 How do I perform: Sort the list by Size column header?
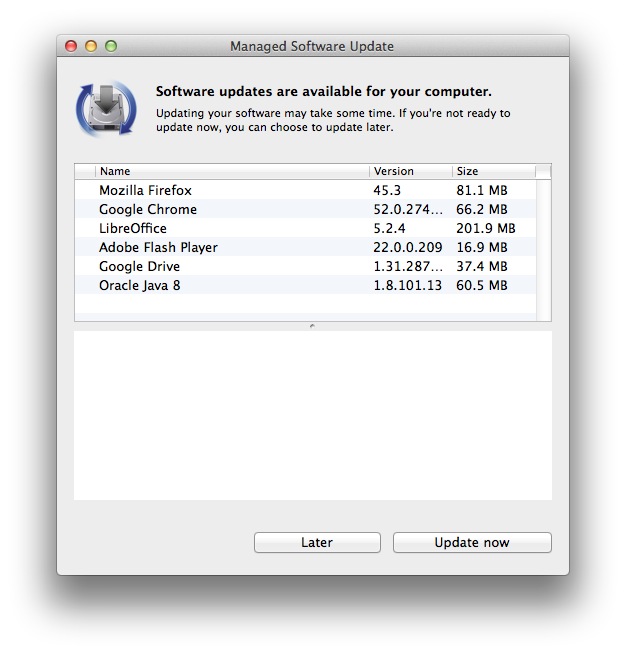tap(494, 171)
